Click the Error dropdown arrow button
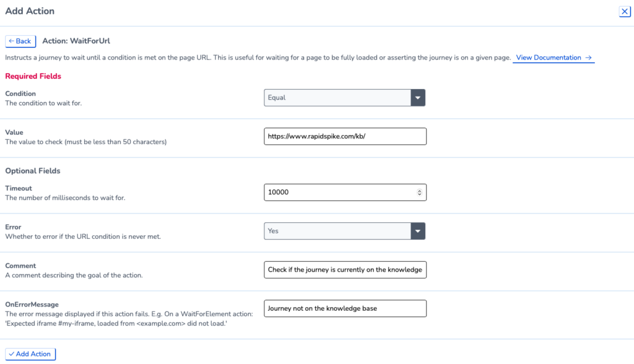 [418, 231]
